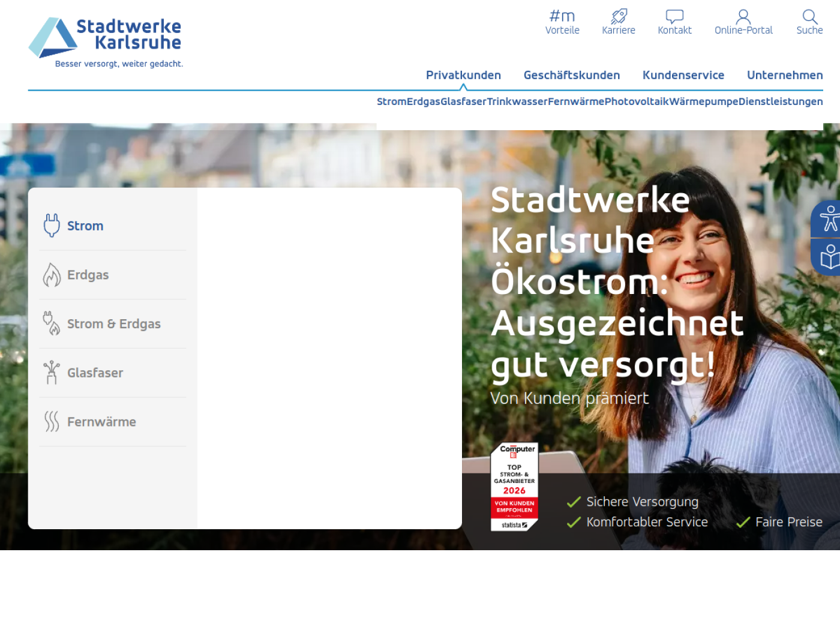Click the Erdgas flame icon
840x630 pixels.
point(52,275)
